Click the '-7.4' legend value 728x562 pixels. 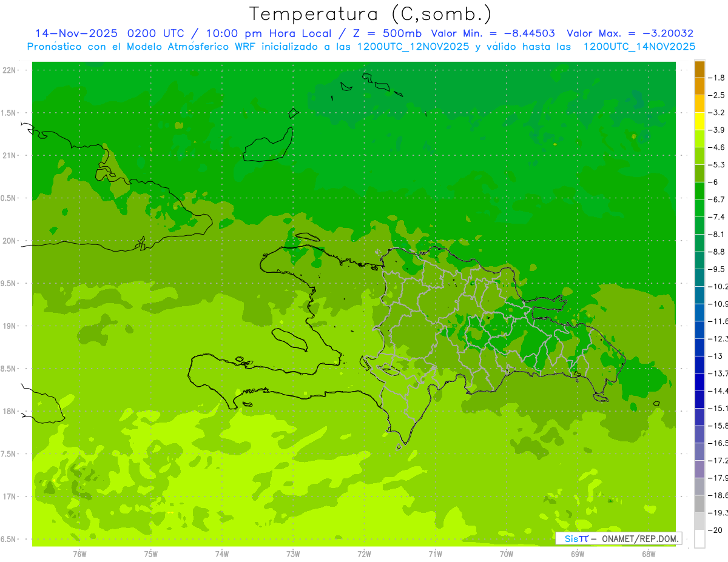(x=717, y=217)
